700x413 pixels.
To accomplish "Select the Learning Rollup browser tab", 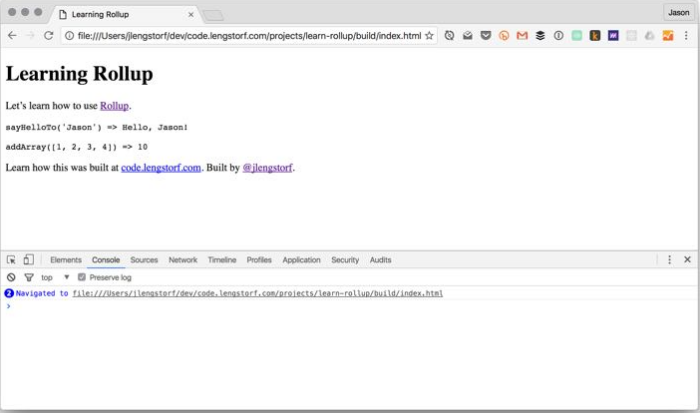I will point(123,14).
